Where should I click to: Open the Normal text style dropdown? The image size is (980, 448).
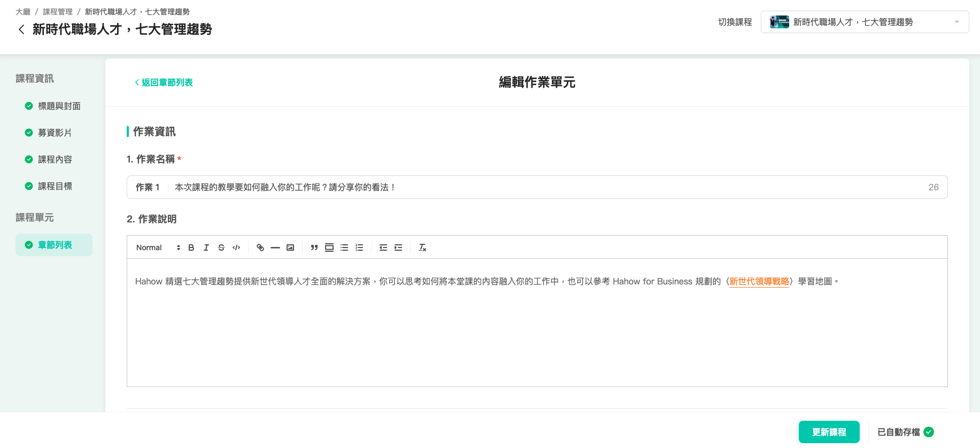[158, 248]
